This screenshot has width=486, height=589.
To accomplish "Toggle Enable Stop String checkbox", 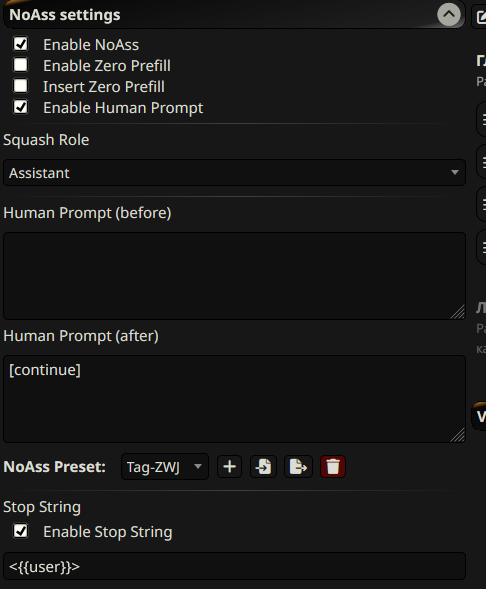I will click(21, 531).
